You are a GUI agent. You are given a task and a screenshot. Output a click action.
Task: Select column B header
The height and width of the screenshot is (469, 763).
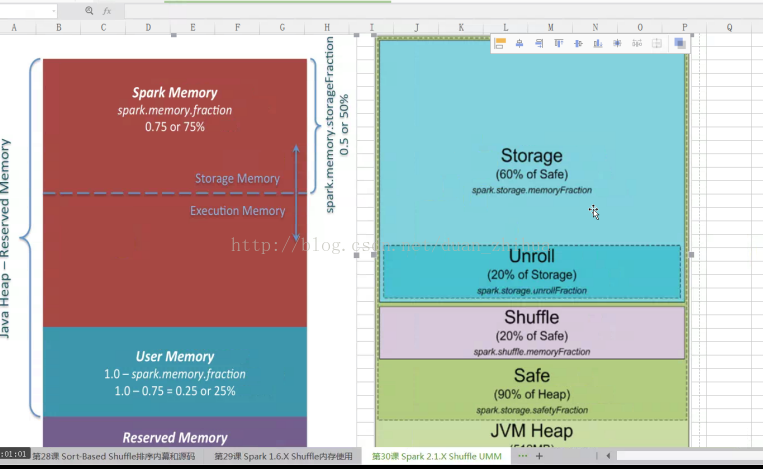59,28
